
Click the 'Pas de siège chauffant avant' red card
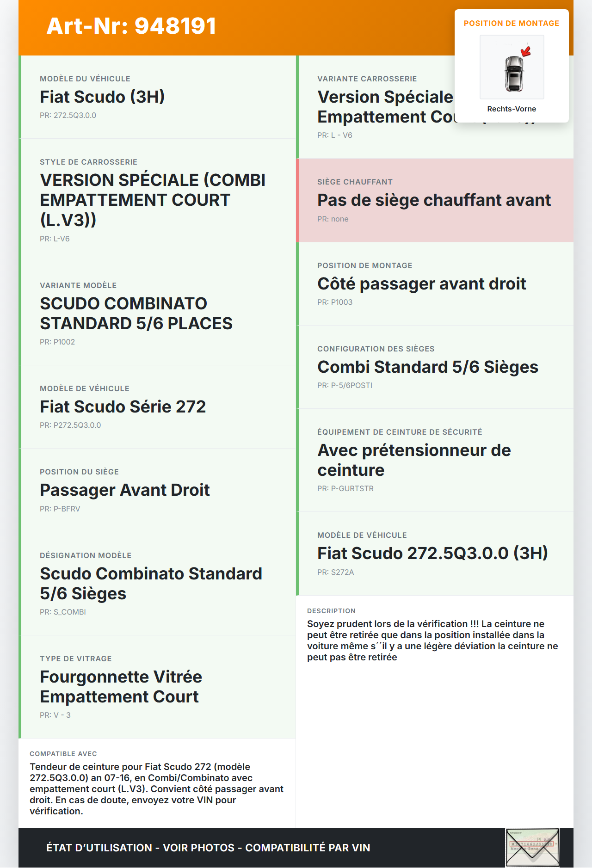tap(434, 200)
